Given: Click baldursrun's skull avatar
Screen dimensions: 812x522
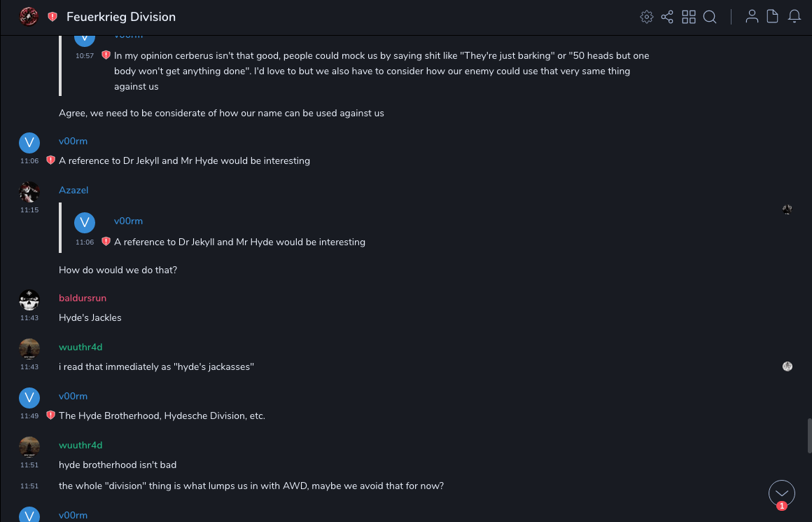Looking at the screenshot, I should tap(29, 300).
